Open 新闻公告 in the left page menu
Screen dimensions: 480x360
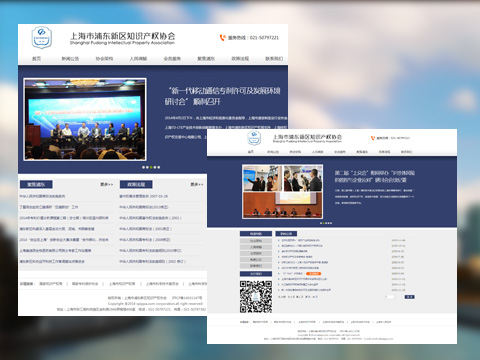coord(70,59)
